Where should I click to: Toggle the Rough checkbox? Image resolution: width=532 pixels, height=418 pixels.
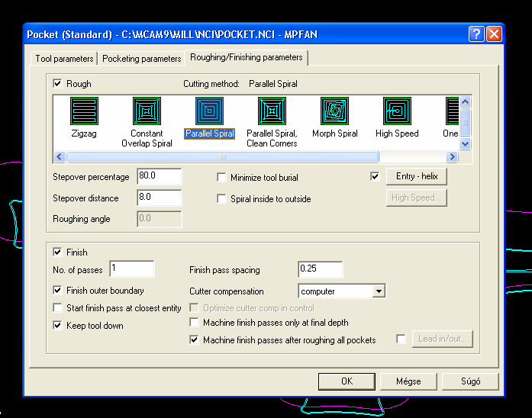(58, 83)
